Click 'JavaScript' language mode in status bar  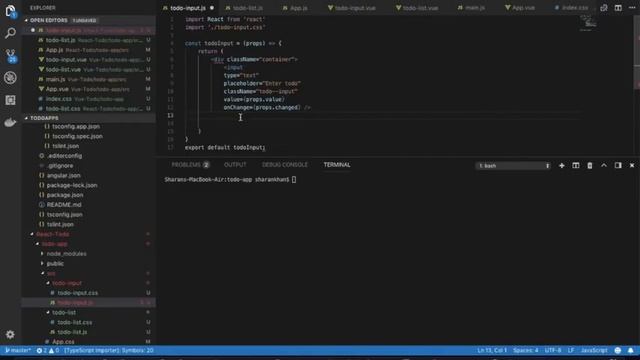(594, 350)
